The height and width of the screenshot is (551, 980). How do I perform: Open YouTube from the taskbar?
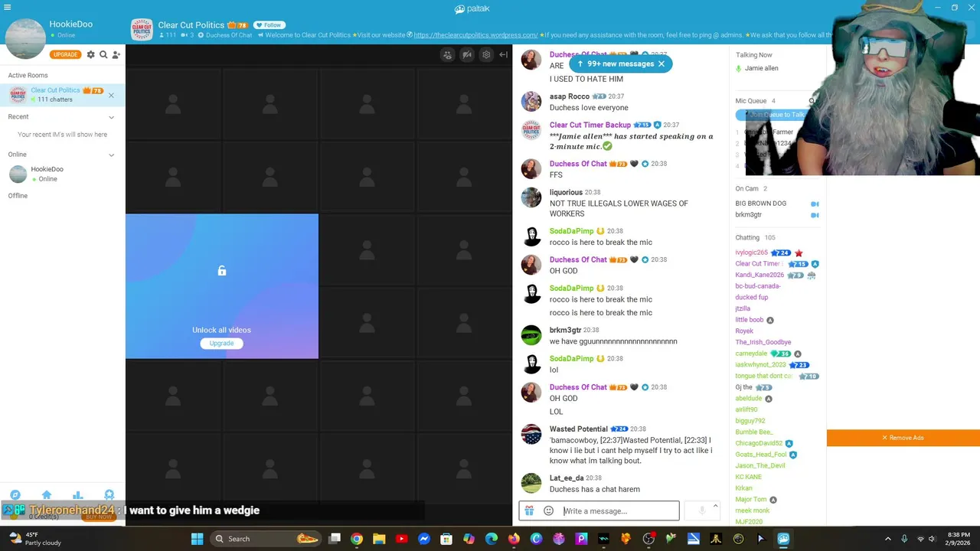point(401,539)
